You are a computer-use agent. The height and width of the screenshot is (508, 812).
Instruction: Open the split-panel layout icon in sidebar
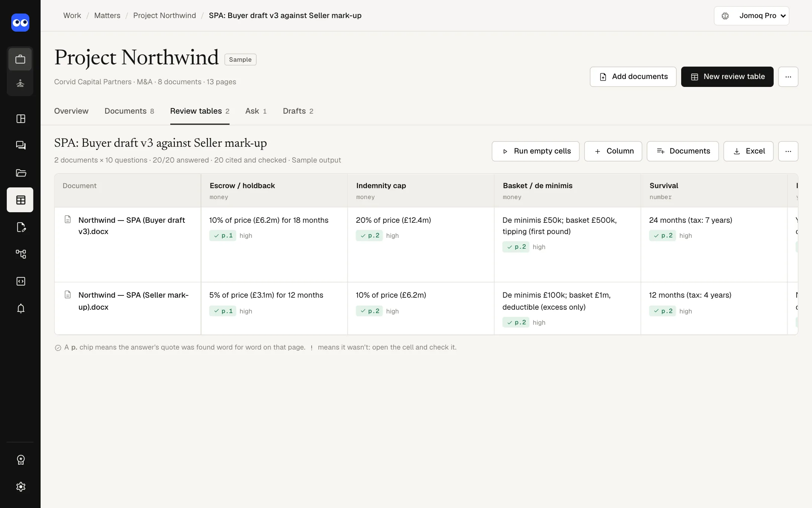(21, 119)
